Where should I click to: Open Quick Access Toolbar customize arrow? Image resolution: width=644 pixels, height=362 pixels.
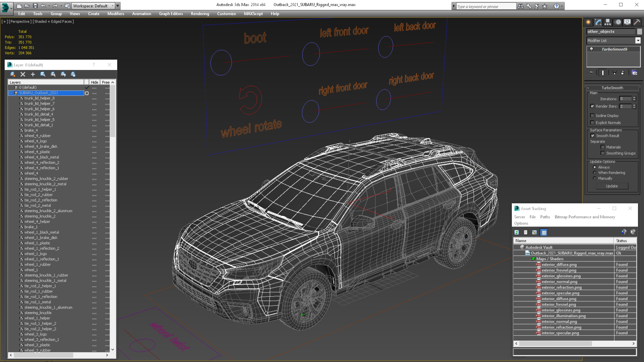[x=117, y=6]
